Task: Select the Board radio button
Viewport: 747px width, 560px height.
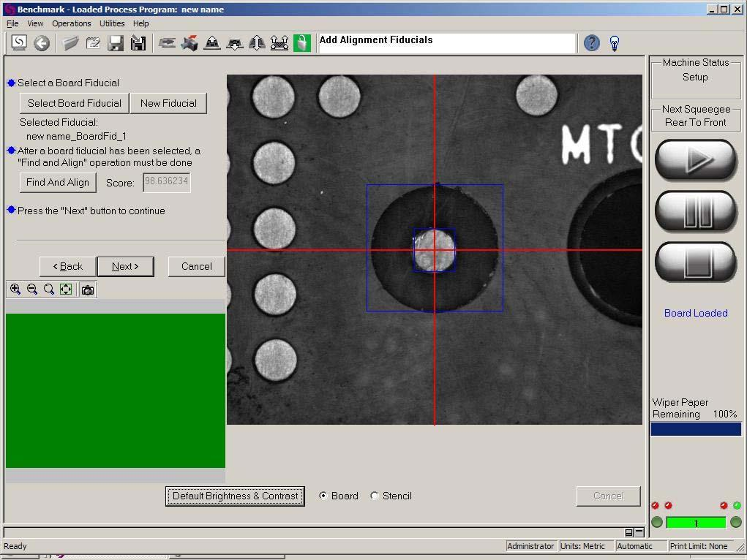Action: pos(323,496)
